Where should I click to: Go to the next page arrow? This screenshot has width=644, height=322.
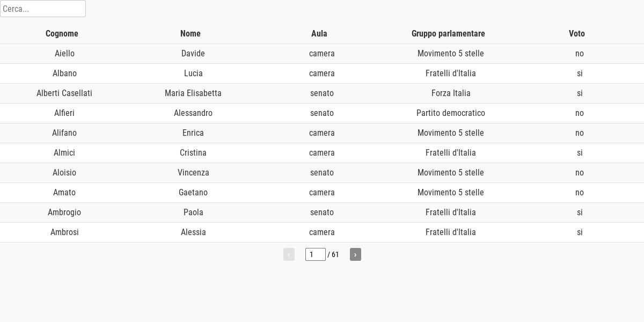(355, 254)
